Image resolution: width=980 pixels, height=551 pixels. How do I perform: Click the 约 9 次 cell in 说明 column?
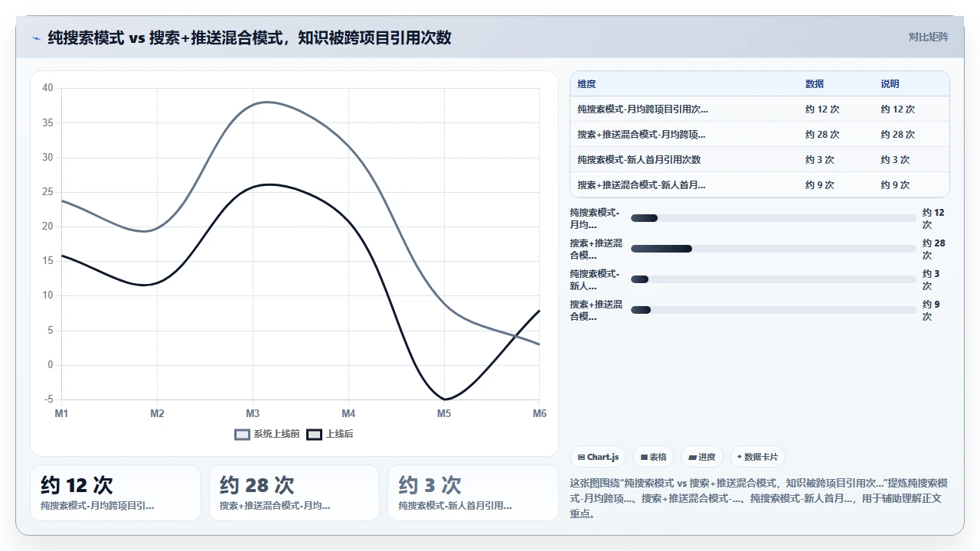(x=895, y=185)
